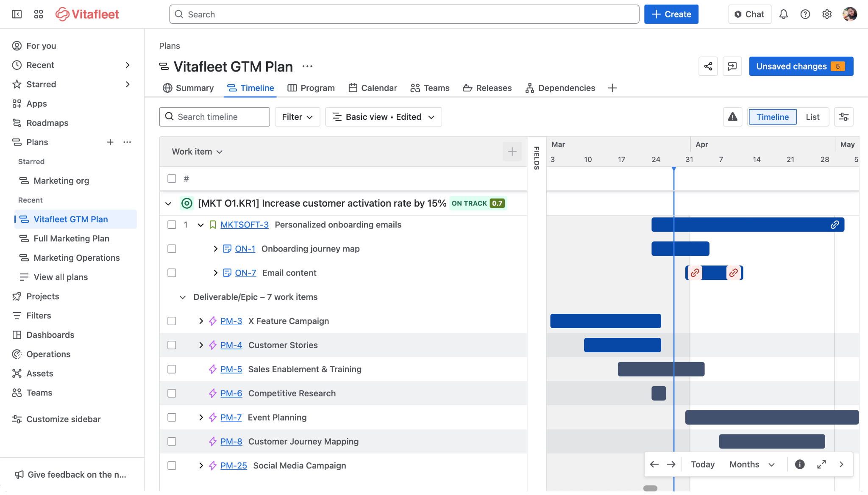Image resolution: width=868 pixels, height=495 pixels.
Task: Collapse the timeline toolbar chevron
Action: [841, 465]
